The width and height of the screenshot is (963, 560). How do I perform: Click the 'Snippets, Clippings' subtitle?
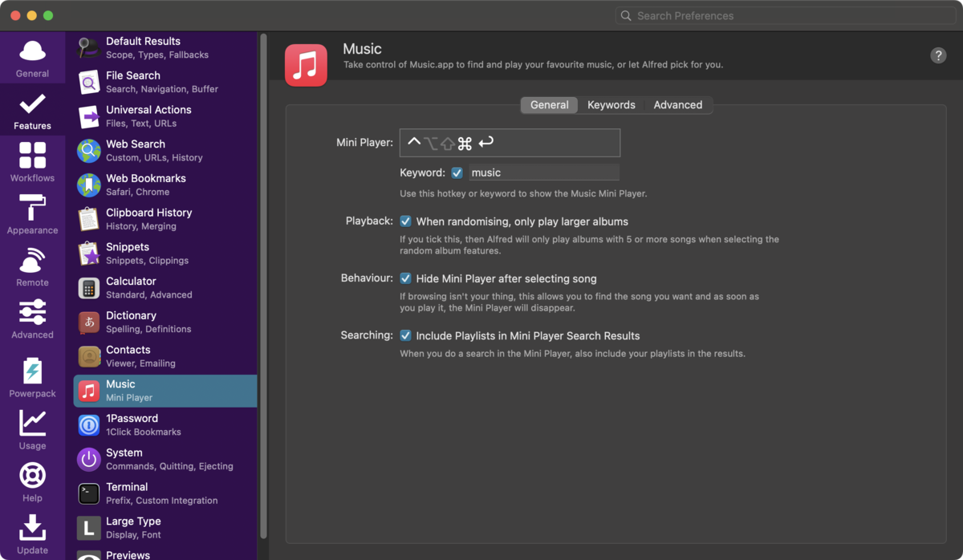click(147, 261)
